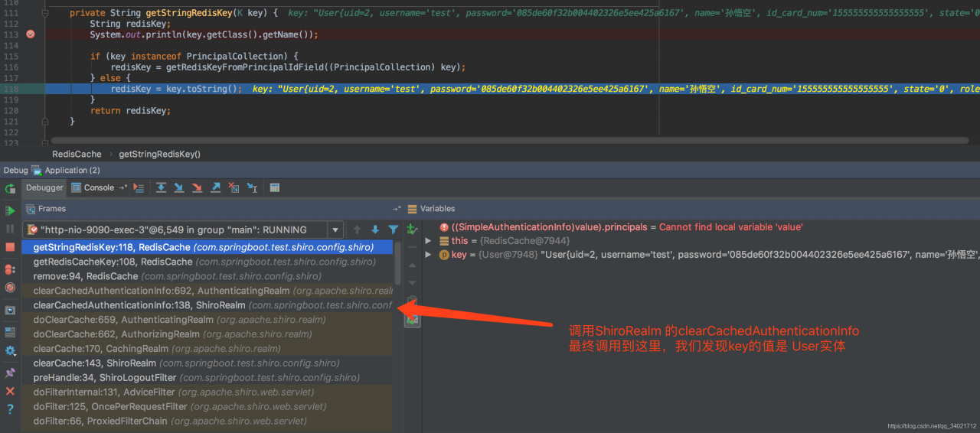Move the Console tab using its arrow icon
The width and height of the screenshot is (980, 433).
(122, 187)
